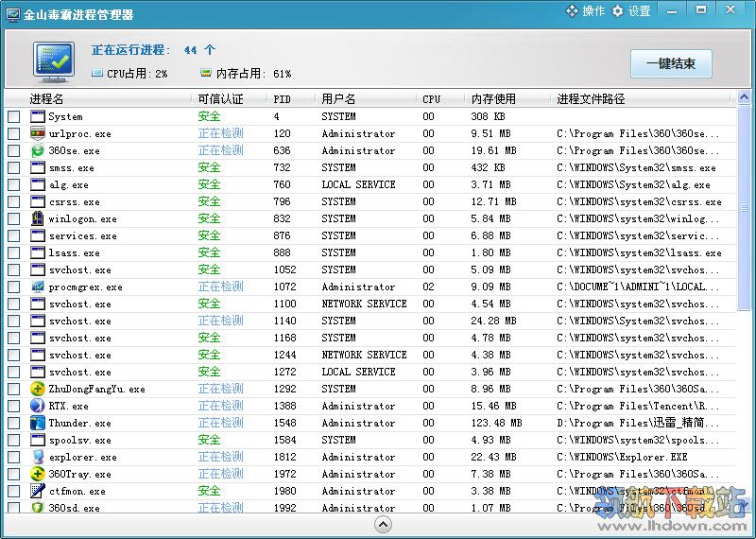Click the winlogon.exe process icon
This screenshot has height=539, width=756.
(x=37, y=218)
